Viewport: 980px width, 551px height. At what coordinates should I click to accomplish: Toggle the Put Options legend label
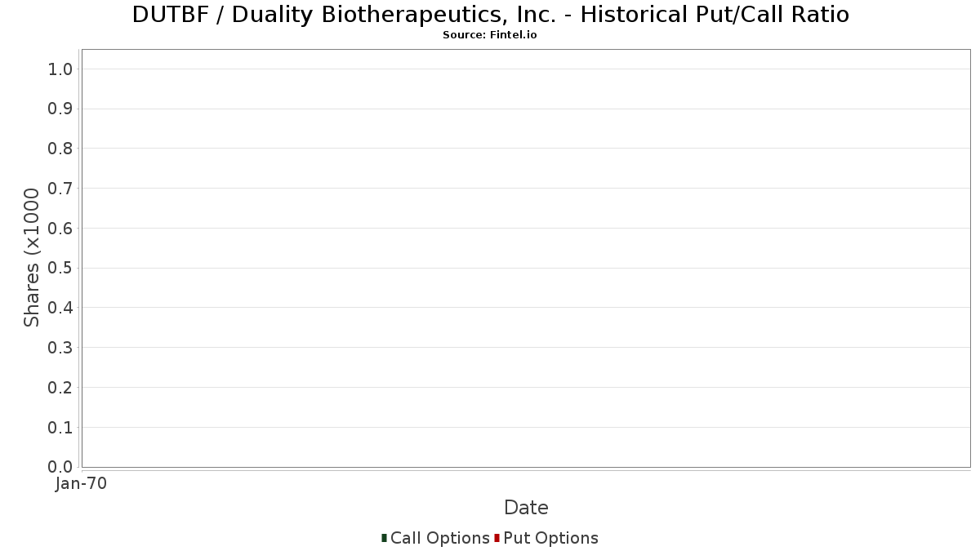[550, 538]
